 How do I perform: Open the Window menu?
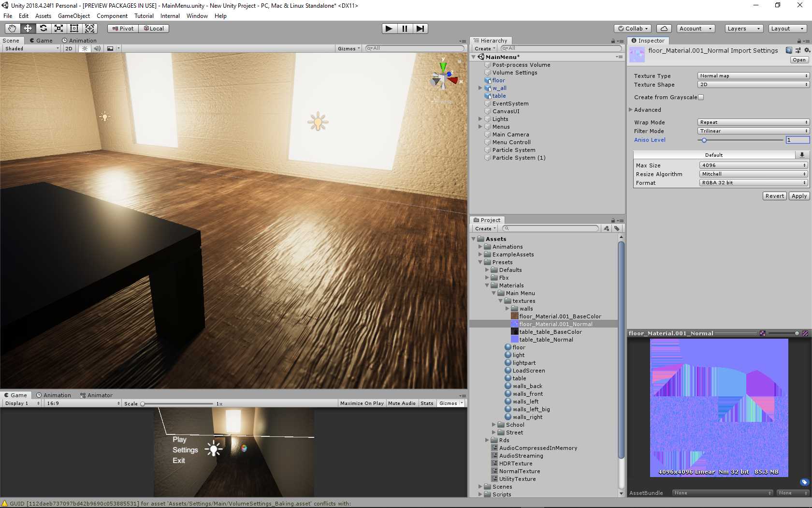(x=197, y=16)
